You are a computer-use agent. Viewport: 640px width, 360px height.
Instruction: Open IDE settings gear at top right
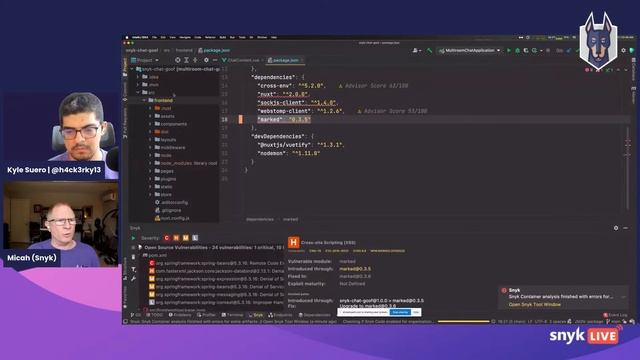point(623,51)
